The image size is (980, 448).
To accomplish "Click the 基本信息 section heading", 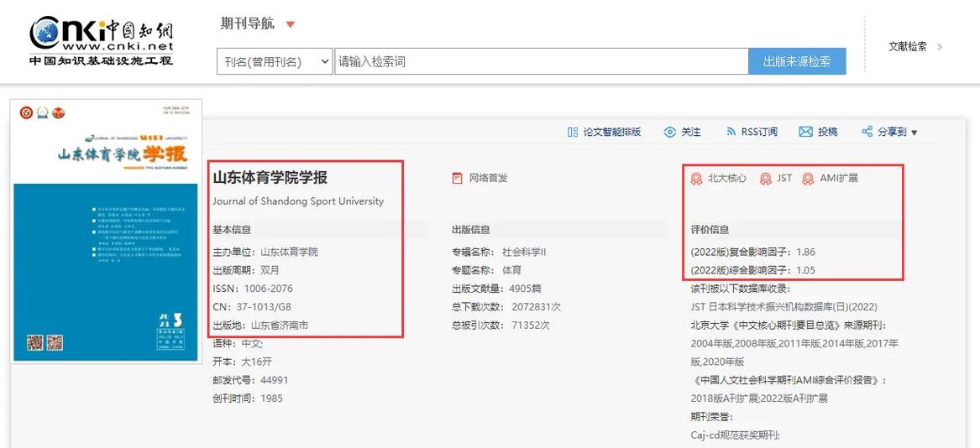I will [x=232, y=229].
